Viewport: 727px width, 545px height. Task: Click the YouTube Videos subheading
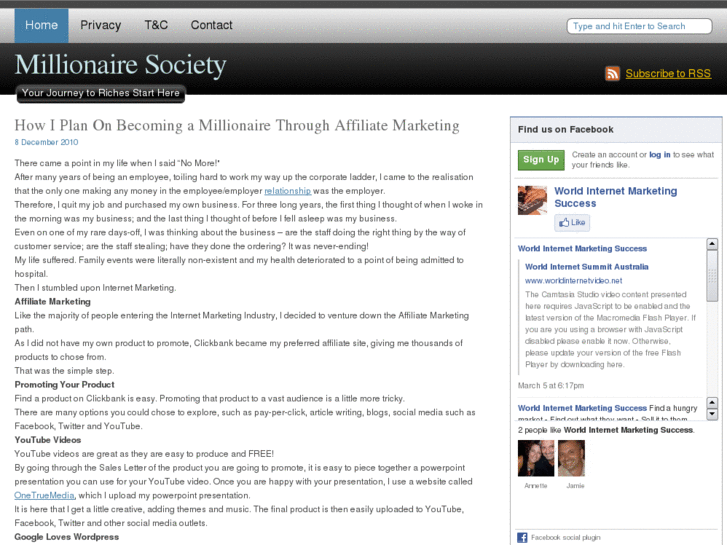(x=48, y=440)
